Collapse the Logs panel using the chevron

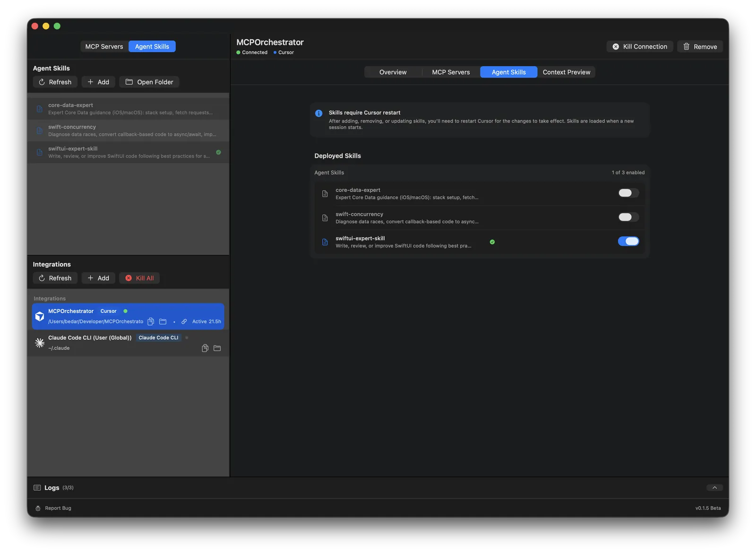(x=715, y=487)
